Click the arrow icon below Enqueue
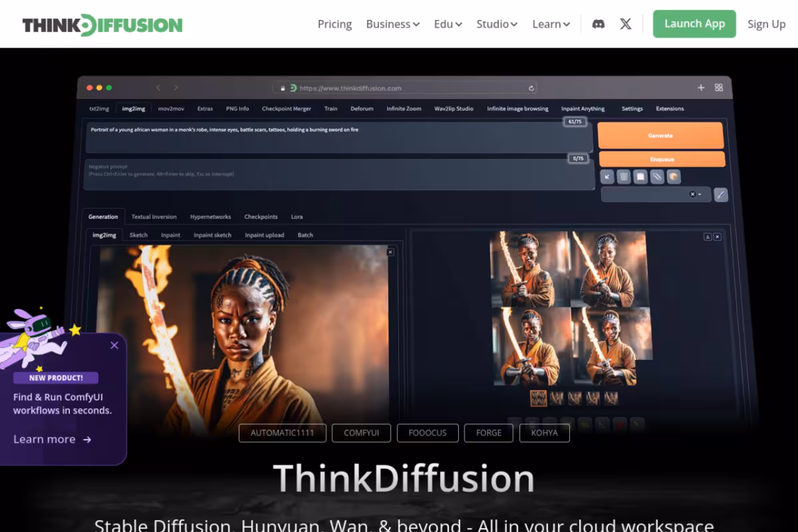Screen dimensions: 798x532 tap(606, 176)
